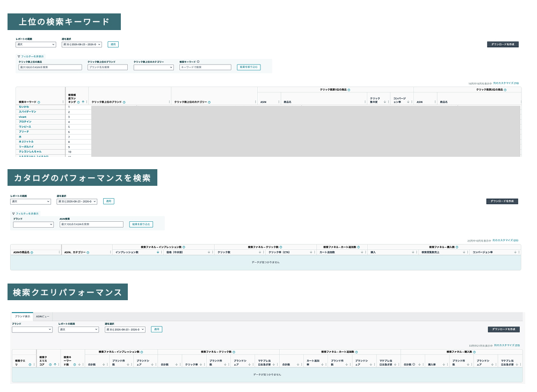Screen dimensions: 537x392
Task: Sort the 価格（中央値） column via arrow
Action: tap(209, 252)
